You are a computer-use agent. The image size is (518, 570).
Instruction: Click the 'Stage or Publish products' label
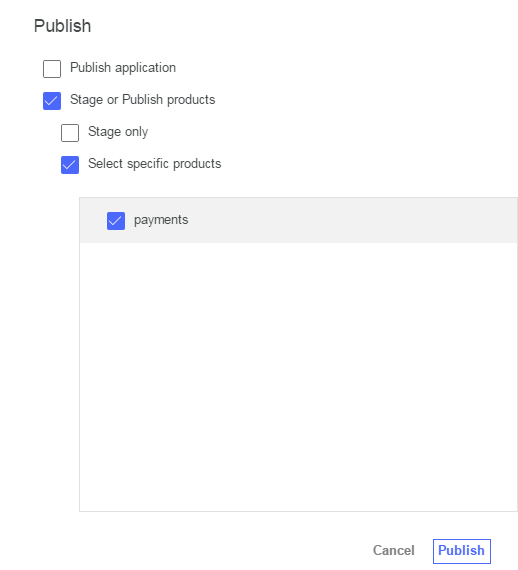coord(142,100)
